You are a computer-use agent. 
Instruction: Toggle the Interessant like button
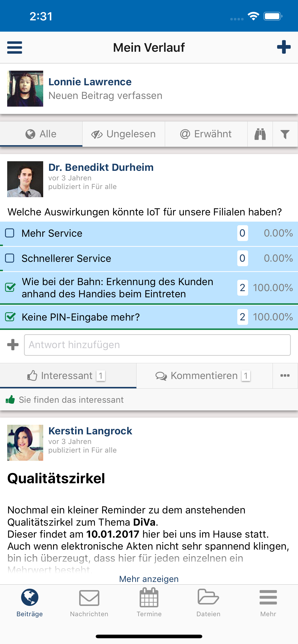68,375
